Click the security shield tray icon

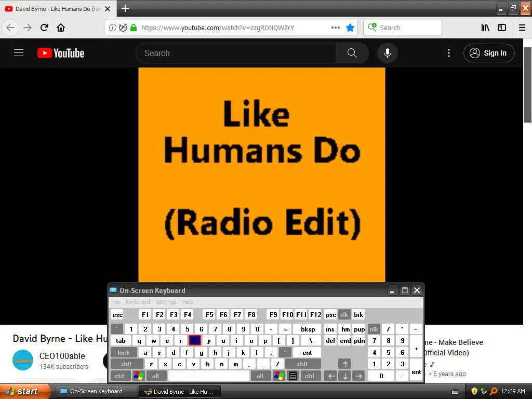(474, 391)
